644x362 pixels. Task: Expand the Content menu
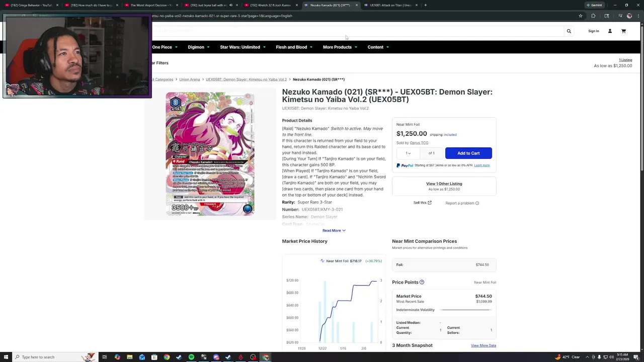point(378,47)
